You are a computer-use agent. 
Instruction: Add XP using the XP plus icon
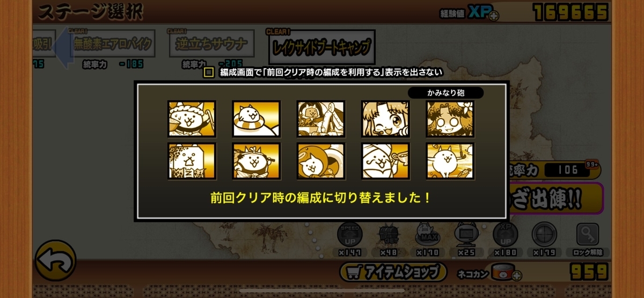493,16
